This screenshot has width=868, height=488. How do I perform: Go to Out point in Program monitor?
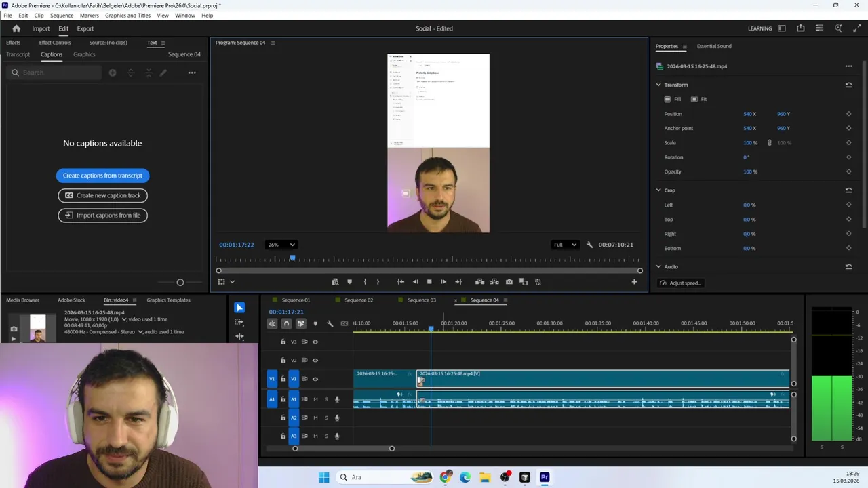(458, 282)
